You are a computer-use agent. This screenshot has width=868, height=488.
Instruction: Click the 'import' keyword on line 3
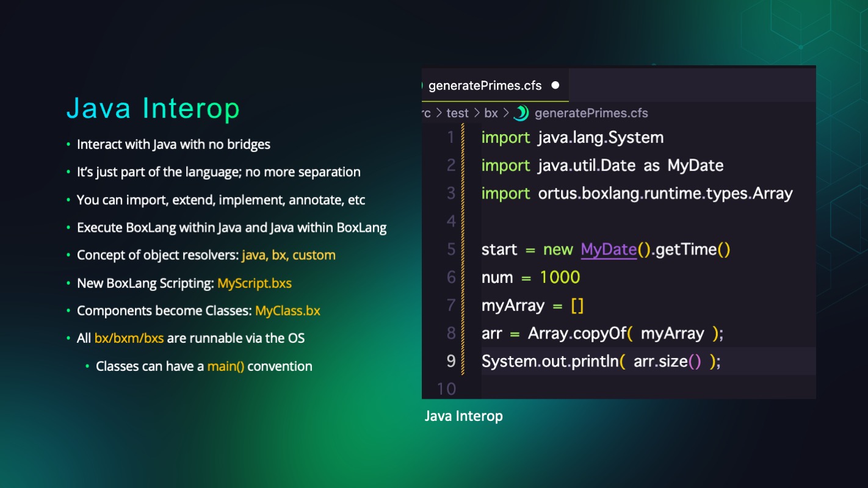pyautogui.click(x=506, y=193)
